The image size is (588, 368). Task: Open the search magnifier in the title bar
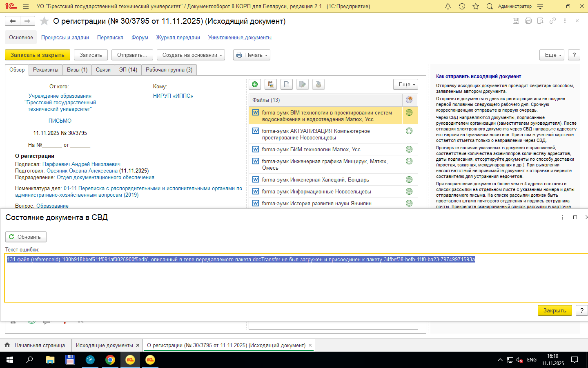(x=490, y=6)
